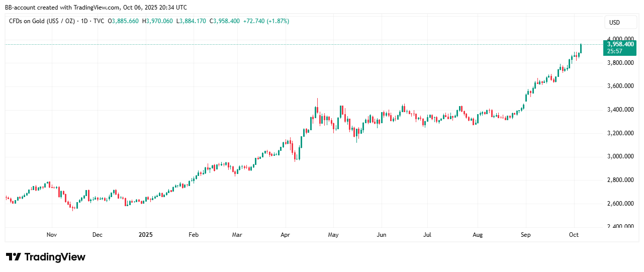The height and width of the screenshot is (272, 644).
Task: Click the TradingView logo icon
Action: (x=14, y=257)
